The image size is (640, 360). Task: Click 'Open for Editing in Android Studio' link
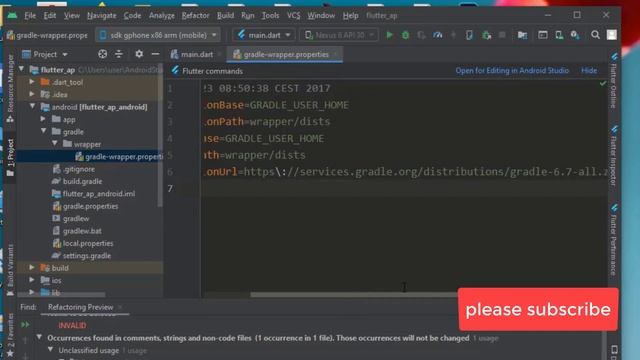click(512, 71)
